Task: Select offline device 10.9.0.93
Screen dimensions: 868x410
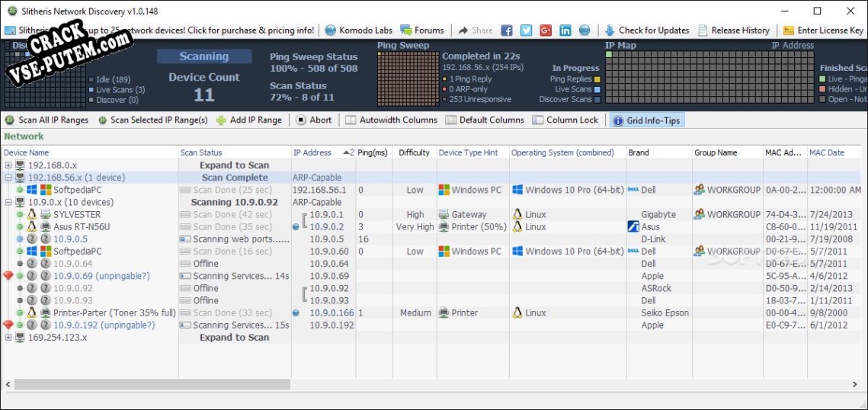Action: coord(72,300)
